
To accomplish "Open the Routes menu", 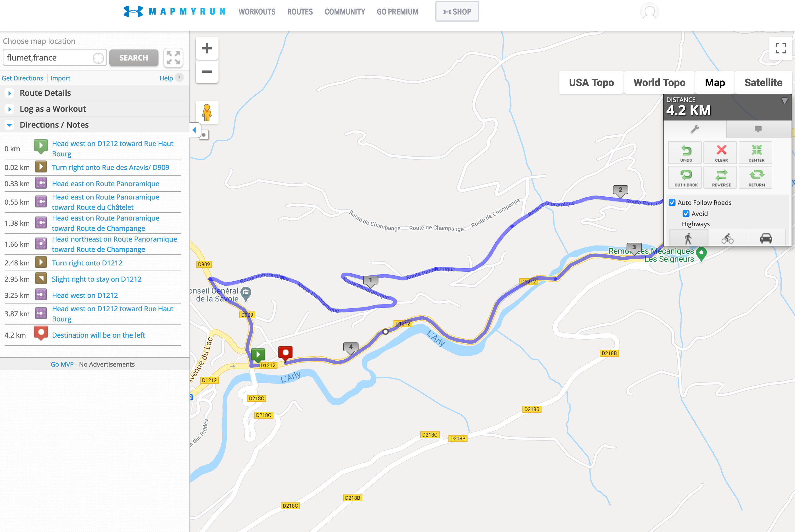I will [x=300, y=12].
